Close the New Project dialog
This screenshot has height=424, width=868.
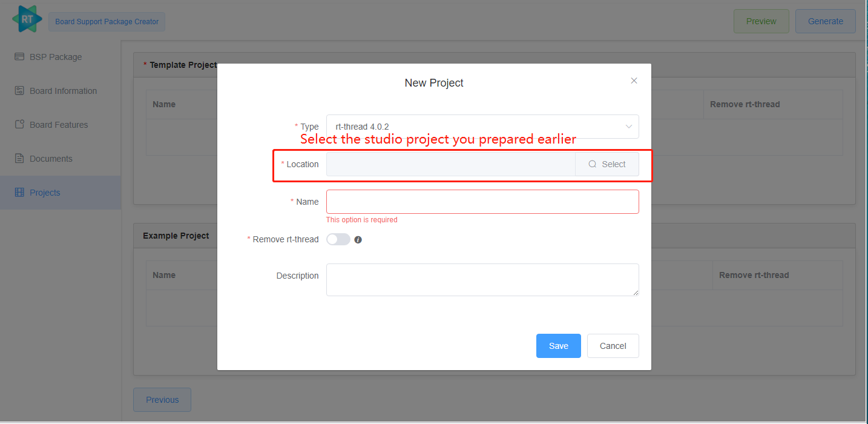[634, 80]
